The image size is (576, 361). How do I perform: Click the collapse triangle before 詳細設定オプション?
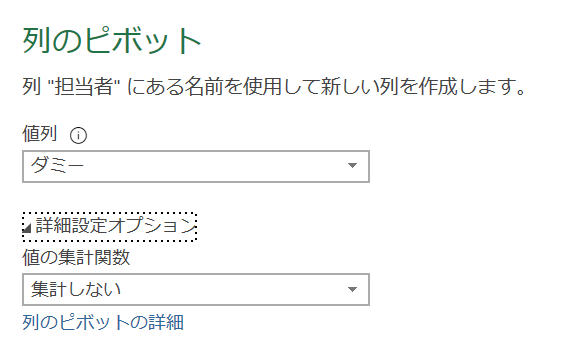tap(26, 228)
